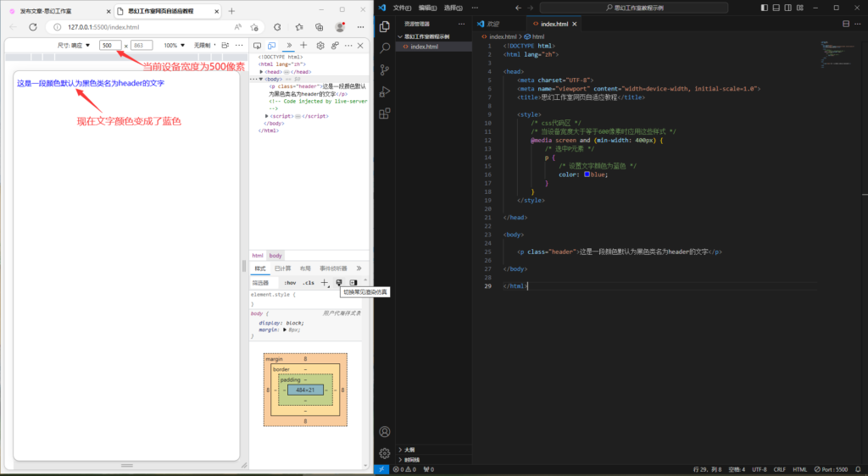This screenshot has width=868, height=476.
Task: Open the Run and Debug view
Action: pos(385,91)
